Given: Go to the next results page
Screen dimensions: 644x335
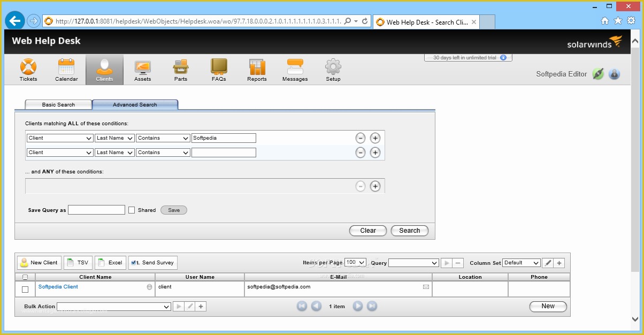Looking at the screenshot, I should tap(358, 306).
